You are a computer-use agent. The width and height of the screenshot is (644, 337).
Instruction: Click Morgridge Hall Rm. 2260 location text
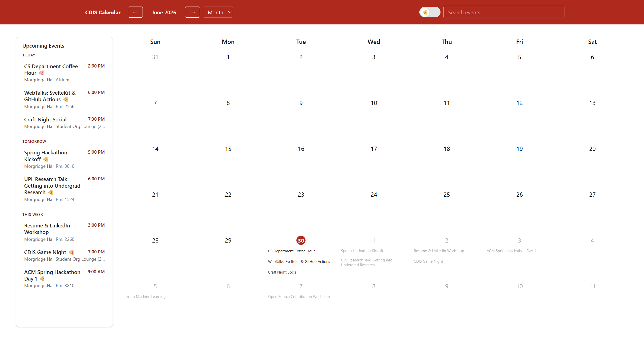[x=49, y=239]
